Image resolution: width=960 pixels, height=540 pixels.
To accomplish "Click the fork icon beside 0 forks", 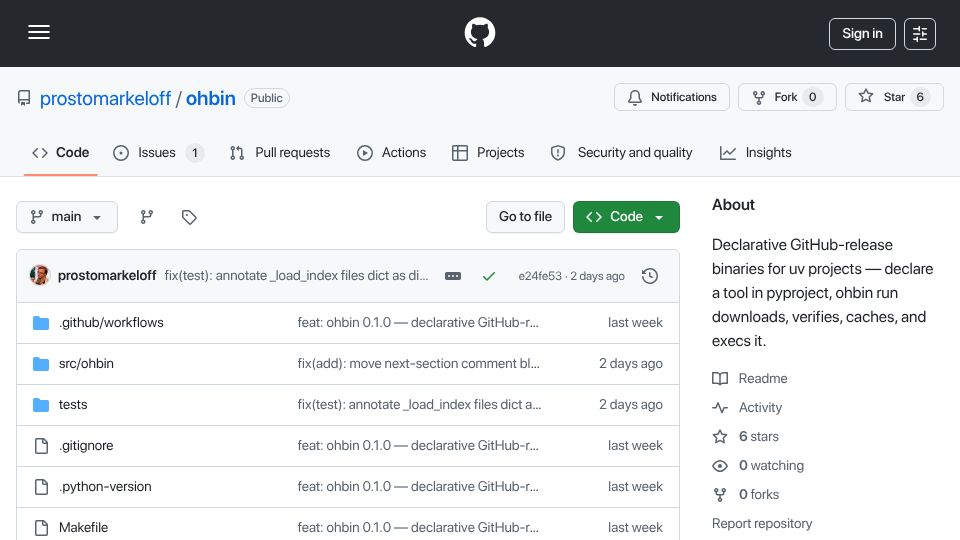I will click(x=720, y=495).
